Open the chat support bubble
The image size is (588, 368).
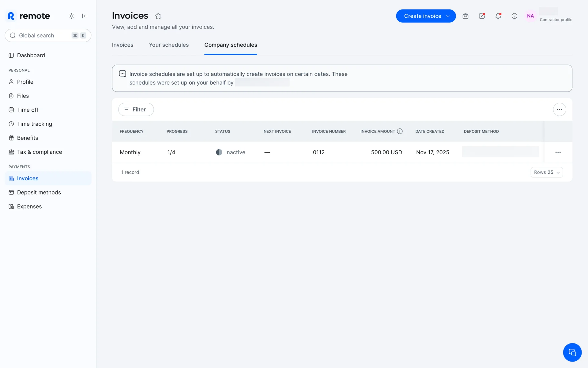[x=572, y=352]
